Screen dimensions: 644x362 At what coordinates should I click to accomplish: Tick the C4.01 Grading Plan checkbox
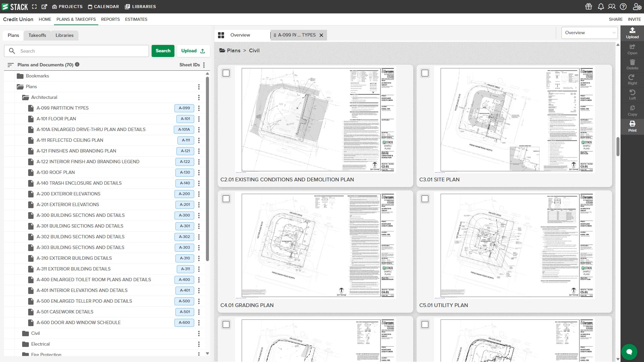226,199
